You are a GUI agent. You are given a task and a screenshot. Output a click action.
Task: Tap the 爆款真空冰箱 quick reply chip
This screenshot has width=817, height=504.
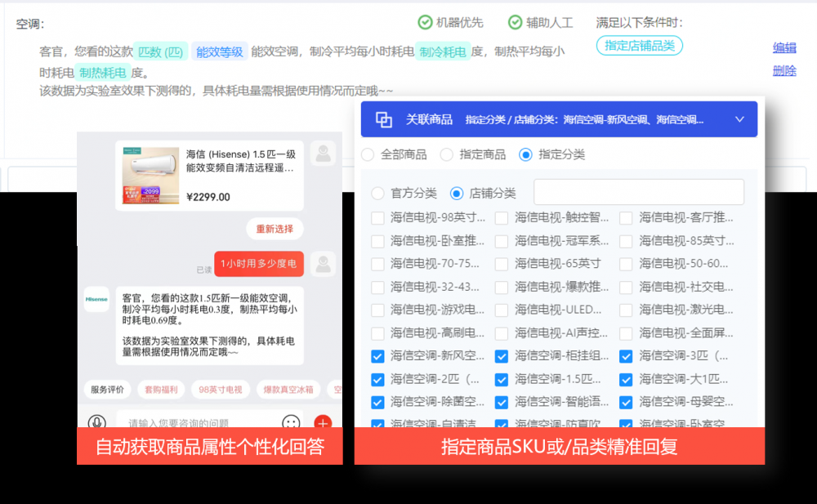click(x=288, y=390)
